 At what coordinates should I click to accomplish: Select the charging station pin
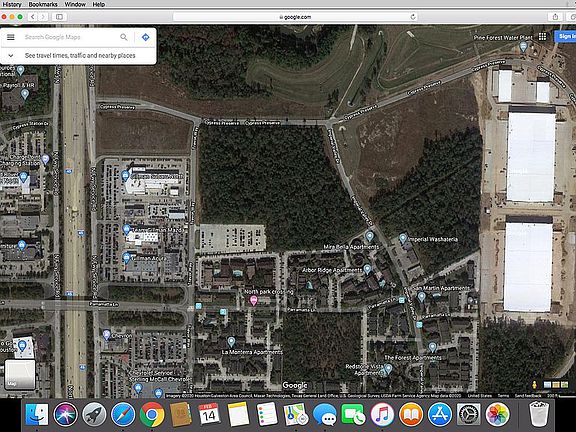45,159
